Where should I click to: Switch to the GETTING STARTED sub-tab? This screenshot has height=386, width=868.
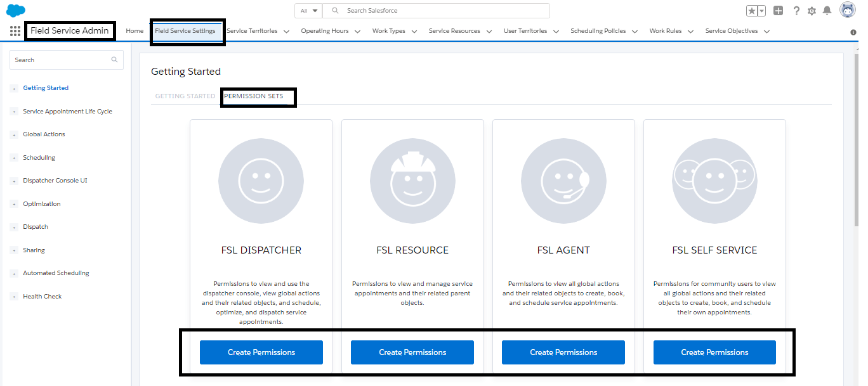[185, 96]
